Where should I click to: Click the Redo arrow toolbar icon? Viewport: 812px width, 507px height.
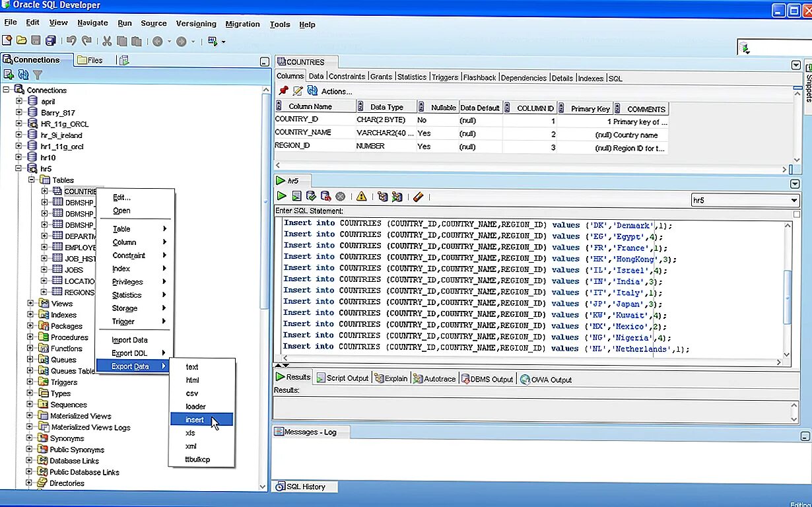point(86,41)
